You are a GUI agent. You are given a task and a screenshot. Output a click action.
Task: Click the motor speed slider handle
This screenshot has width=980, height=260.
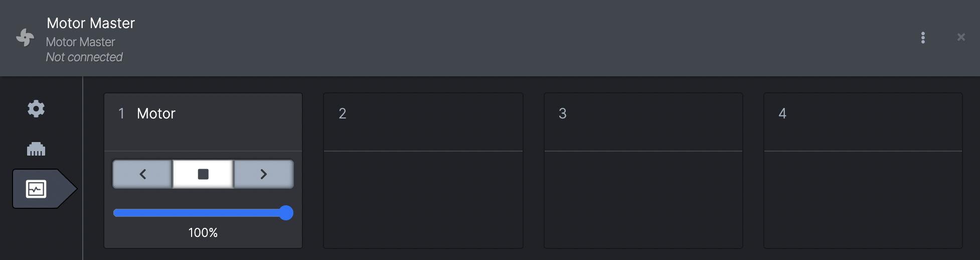pos(286,213)
